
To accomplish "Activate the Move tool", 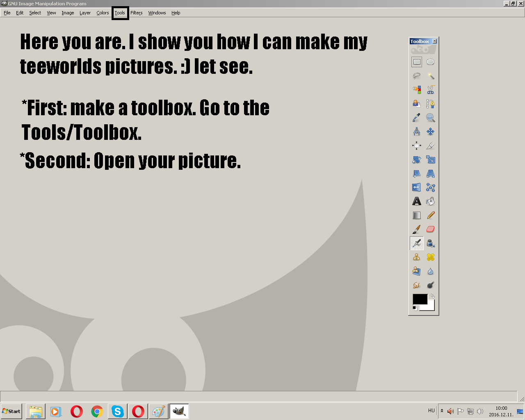I will pos(430,132).
